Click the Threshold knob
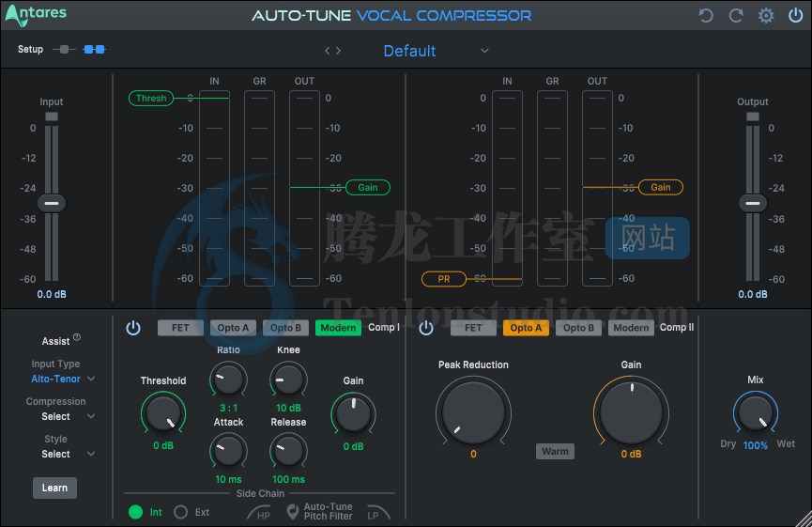 [x=163, y=413]
